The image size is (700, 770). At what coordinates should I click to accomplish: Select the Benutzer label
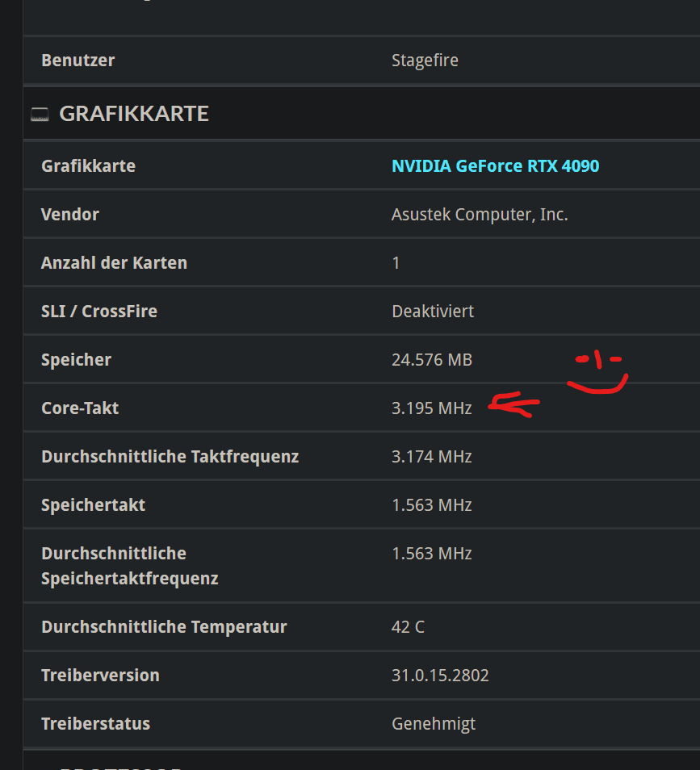[78, 61]
